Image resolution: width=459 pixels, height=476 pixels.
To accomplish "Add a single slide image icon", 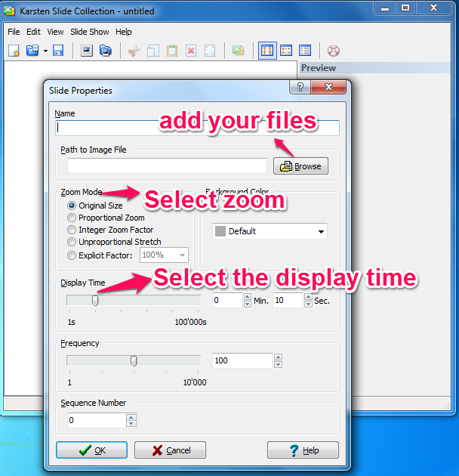I will (87, 51).
